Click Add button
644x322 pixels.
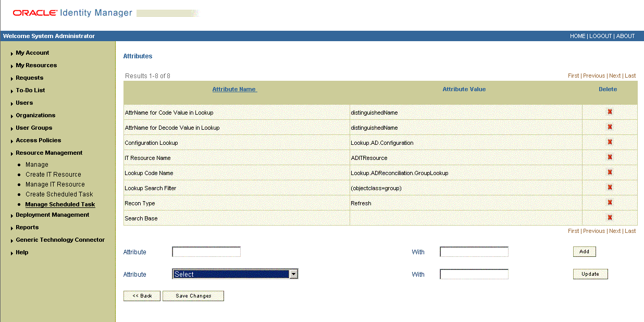[584, 252]
